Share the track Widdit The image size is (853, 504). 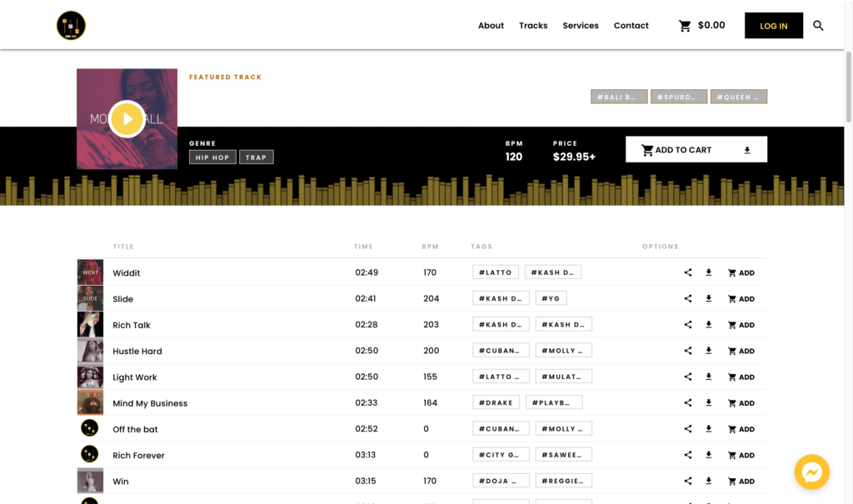[688, 272]
